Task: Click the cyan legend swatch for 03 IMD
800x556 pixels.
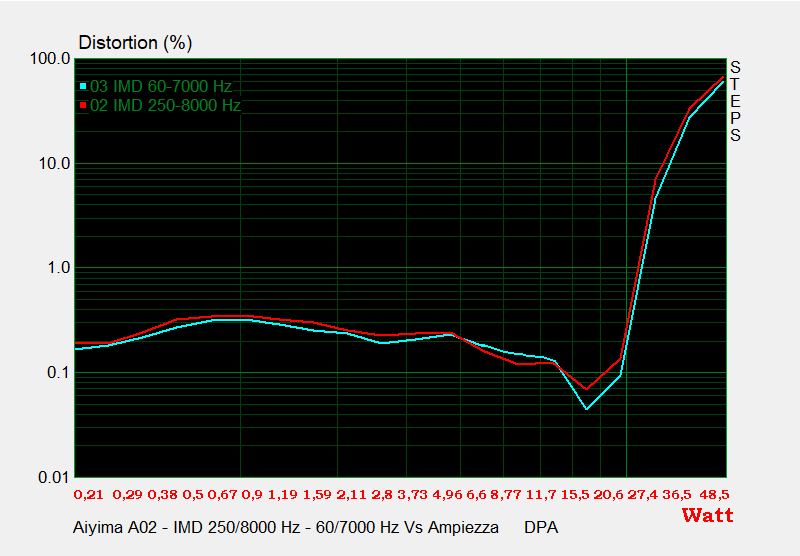Action: click(x=82, y=87)
